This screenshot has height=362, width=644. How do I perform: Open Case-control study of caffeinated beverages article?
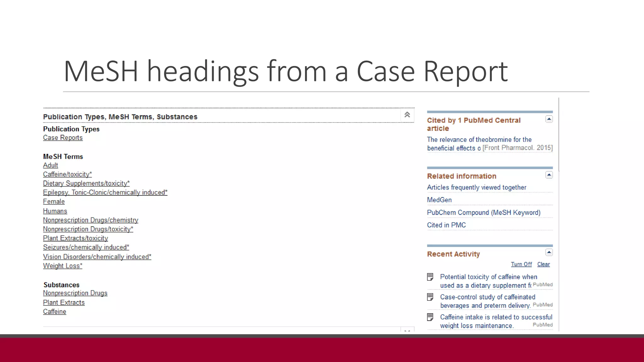pos(488,301)
